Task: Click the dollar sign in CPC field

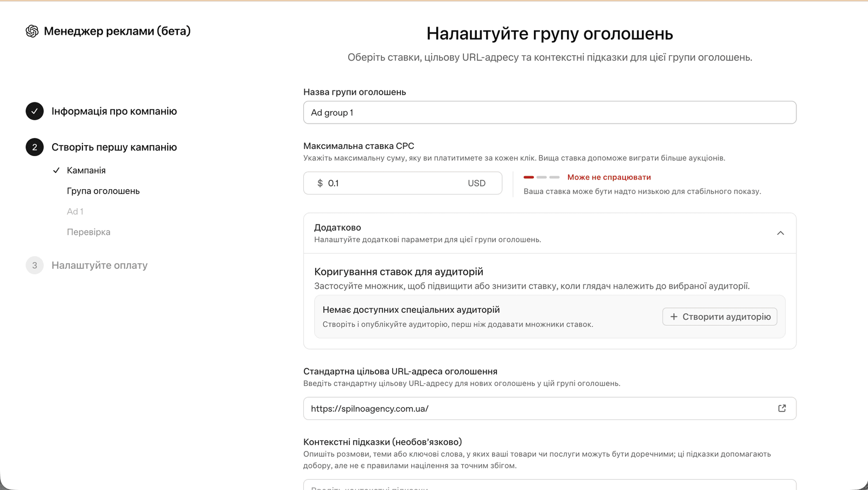Action: 320,183
